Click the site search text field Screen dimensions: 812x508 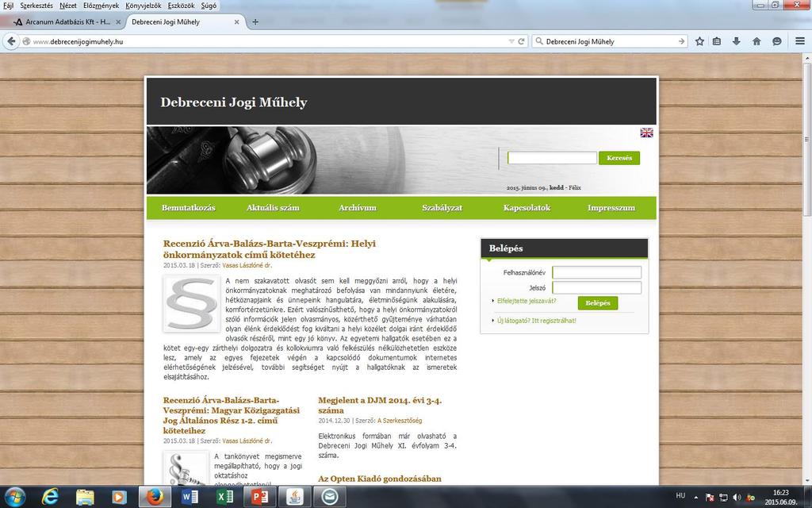(552, 158)
